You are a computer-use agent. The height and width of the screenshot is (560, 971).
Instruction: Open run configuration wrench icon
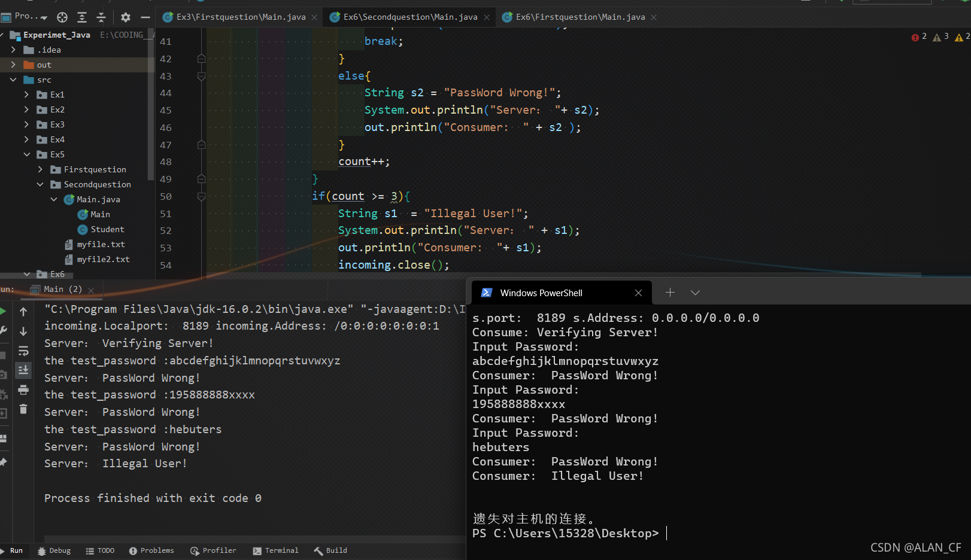tap(3, 330)
